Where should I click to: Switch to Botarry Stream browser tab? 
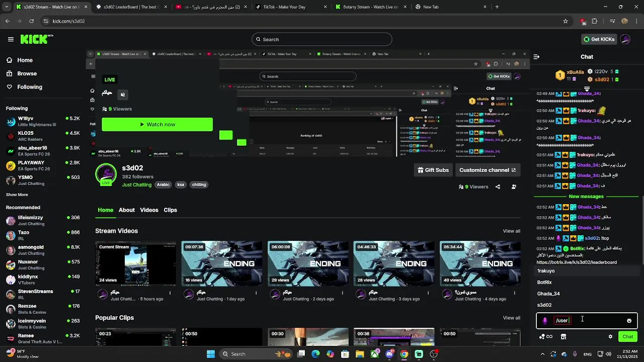tap(370, 7)
